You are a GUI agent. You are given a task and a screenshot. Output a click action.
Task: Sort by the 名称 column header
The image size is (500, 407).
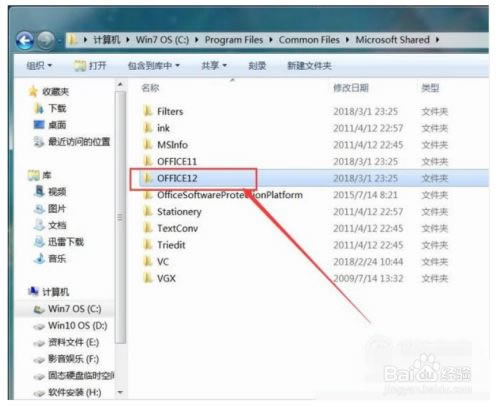pos(150,88)
